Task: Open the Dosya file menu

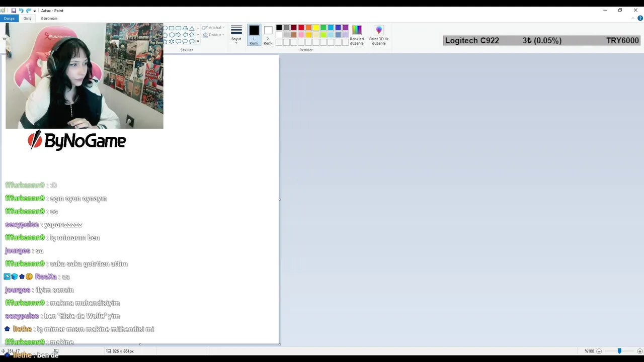Action: [9, 18]
